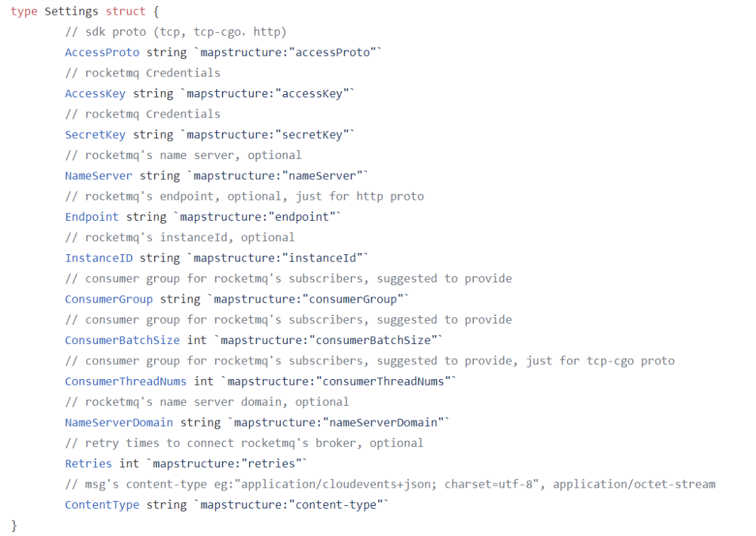
Task: Click the ConsumerGroup field identifier
Action: coord(108,299)
